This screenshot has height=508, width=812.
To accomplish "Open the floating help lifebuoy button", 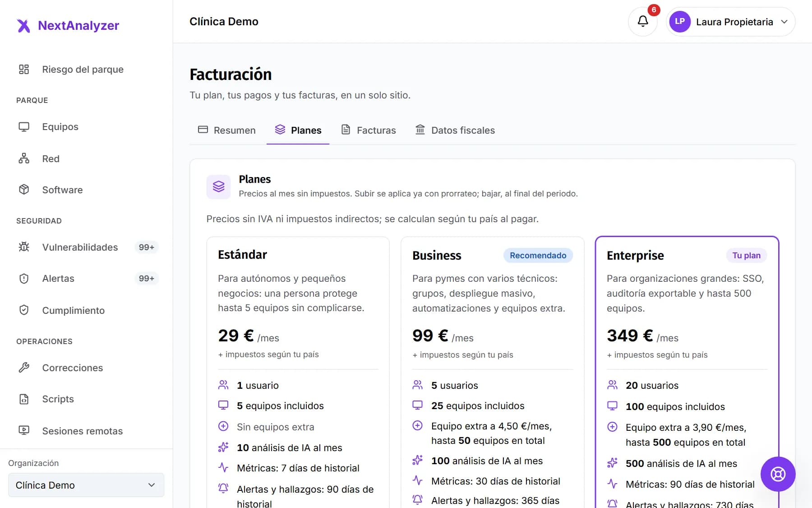I will click(x=778, y=474).
